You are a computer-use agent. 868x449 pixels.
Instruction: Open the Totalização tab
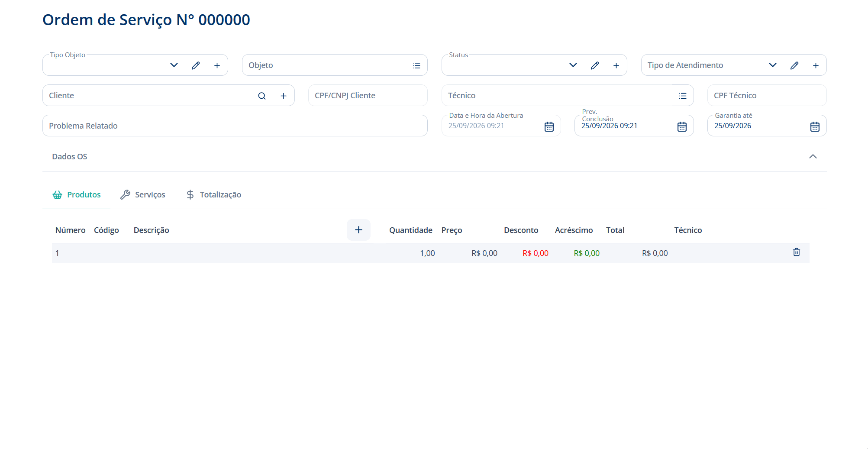(213, 195)
